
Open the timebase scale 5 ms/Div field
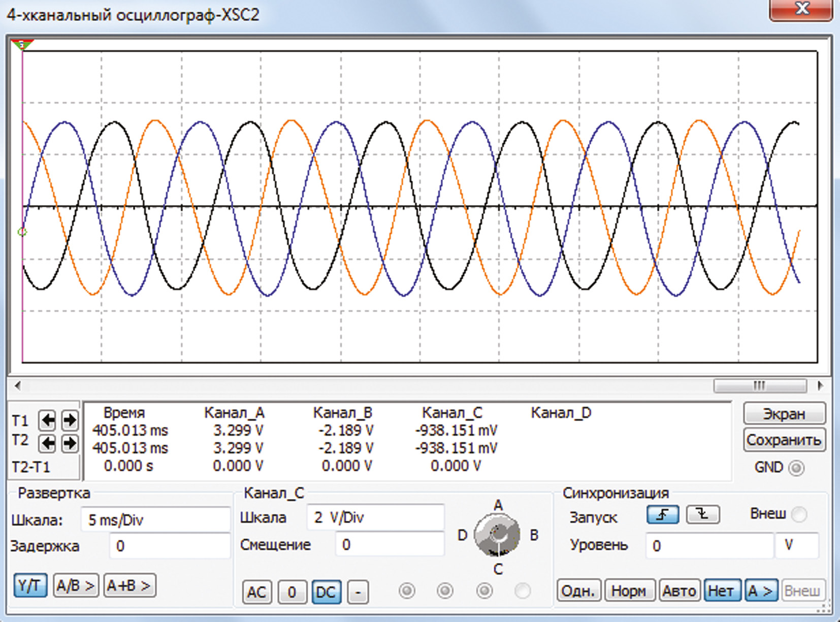[155, 520]
